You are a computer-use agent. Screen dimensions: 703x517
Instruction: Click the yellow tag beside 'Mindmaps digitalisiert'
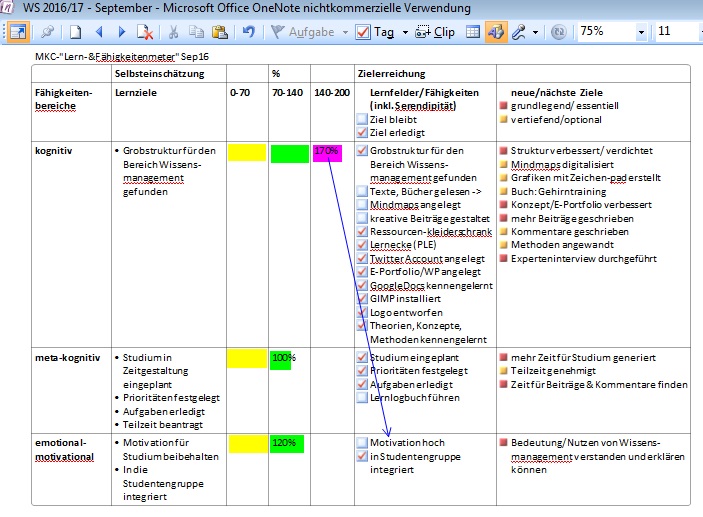coord(503,165)
